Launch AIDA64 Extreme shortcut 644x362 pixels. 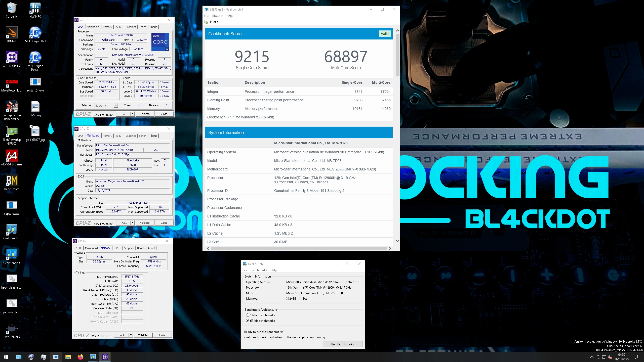tap(12, 158)
